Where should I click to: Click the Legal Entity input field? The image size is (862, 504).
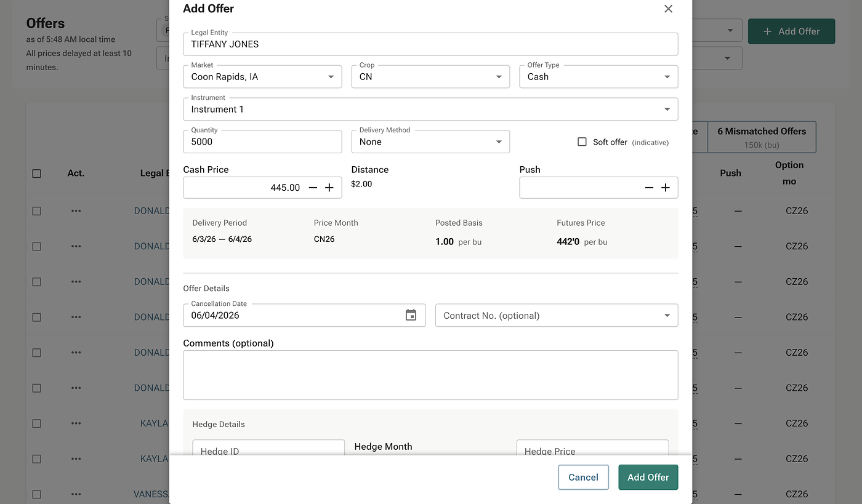pyautogui.click(x=430, y=44)
